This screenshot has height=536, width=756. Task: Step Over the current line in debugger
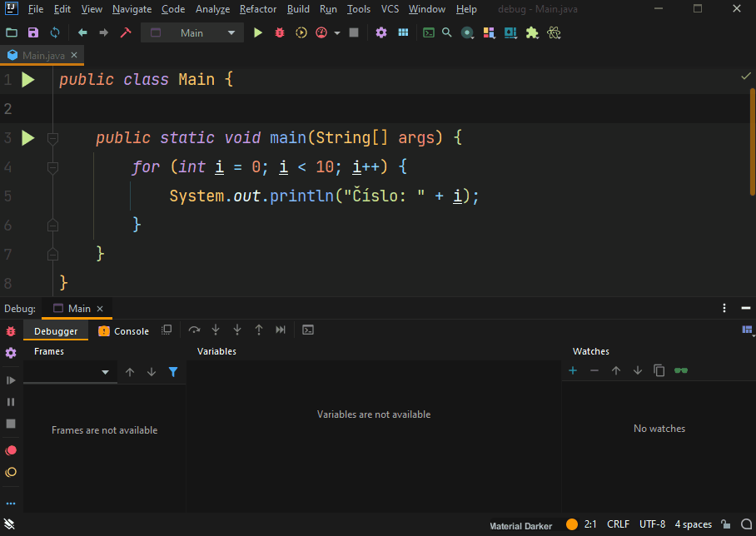[194, 330]
